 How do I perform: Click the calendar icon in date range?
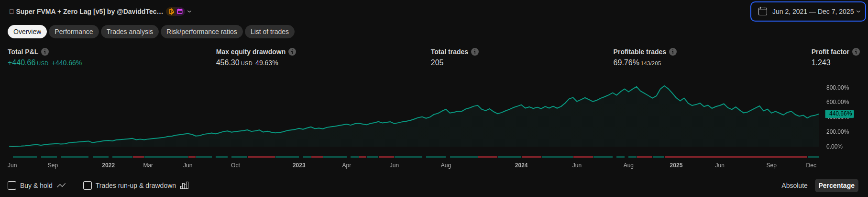click(x=763, y=12)
